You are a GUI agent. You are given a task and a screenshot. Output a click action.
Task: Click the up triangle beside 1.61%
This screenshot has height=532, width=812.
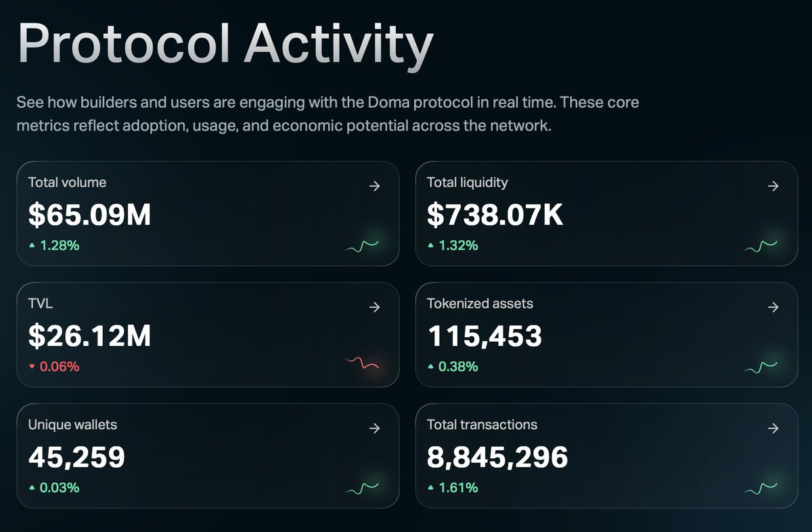coord(431,487)
